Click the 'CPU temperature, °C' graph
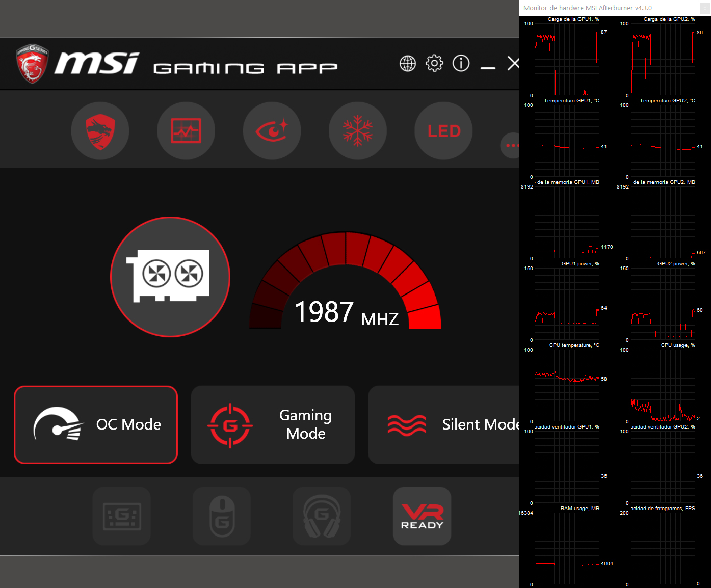 point(567,386)
